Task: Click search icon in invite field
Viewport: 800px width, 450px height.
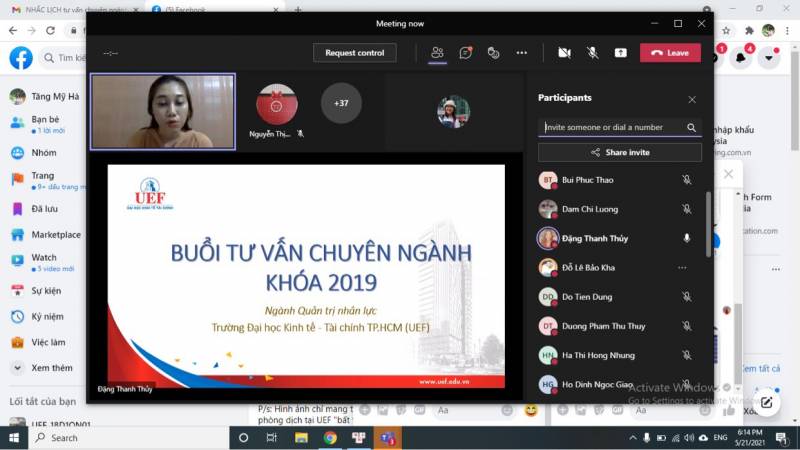Action: coord(691,128)
